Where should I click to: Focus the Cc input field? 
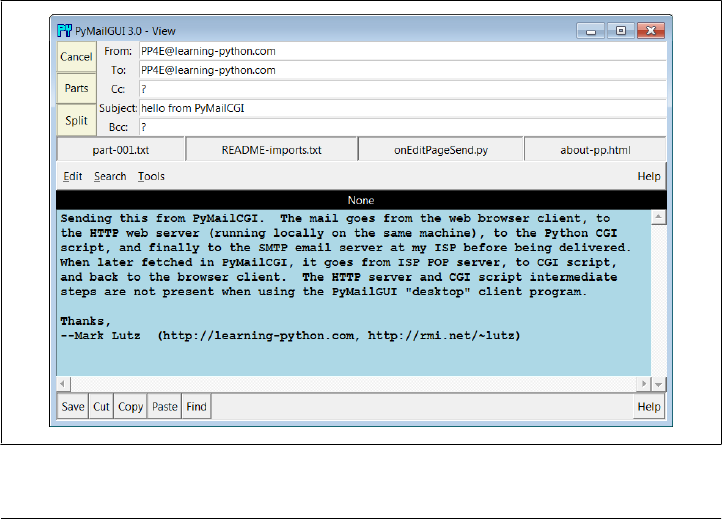[403, 89]
